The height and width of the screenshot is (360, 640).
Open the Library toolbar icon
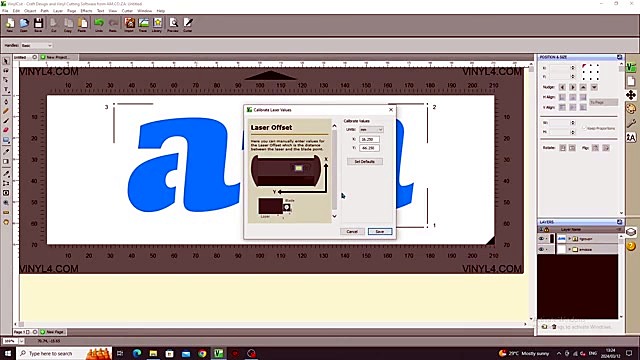pyautogui.click(x=157, y=24)
